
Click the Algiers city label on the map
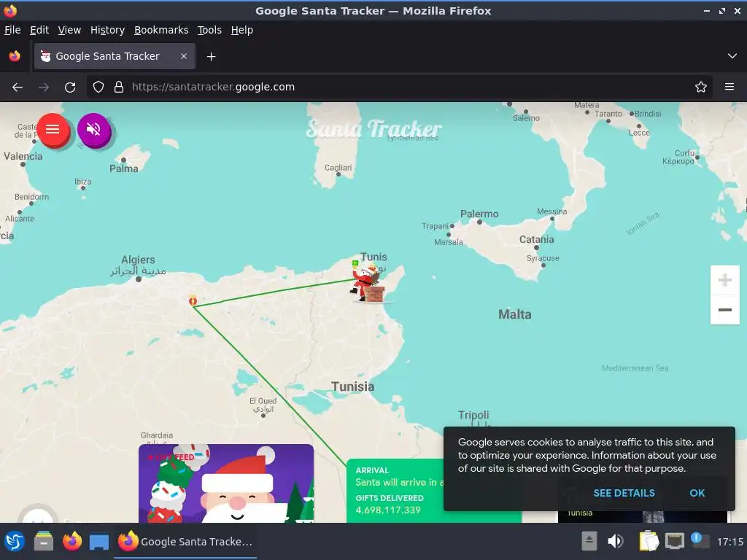coord(138,260)
